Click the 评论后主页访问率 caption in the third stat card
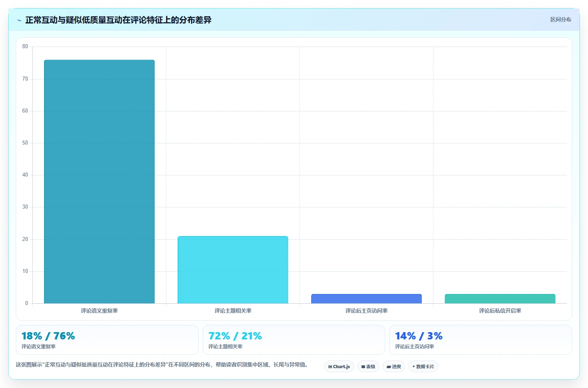The image size is (588, 388). pyautogui.click(x=414, y=347)
